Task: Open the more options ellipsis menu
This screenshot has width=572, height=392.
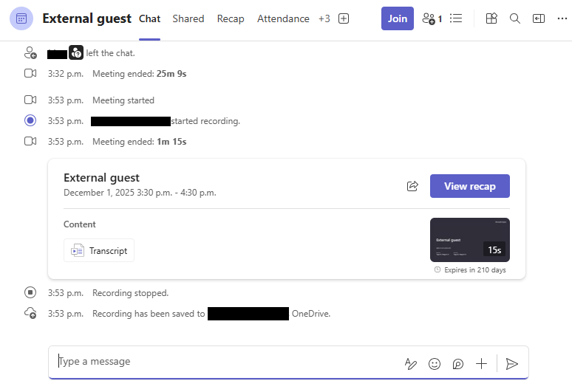Action: coord(562,18)
